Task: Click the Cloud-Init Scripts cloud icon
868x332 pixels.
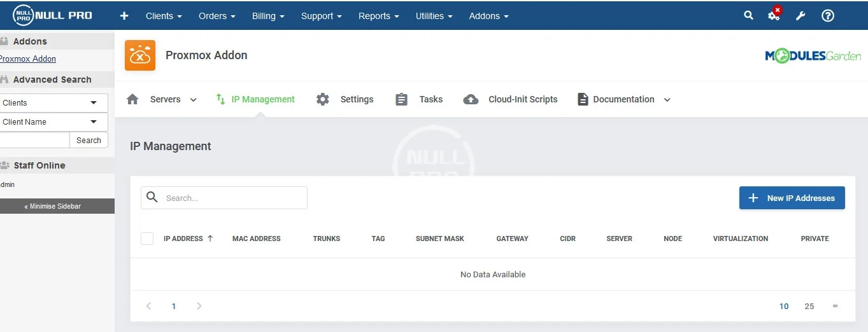Action: point(471,99)
